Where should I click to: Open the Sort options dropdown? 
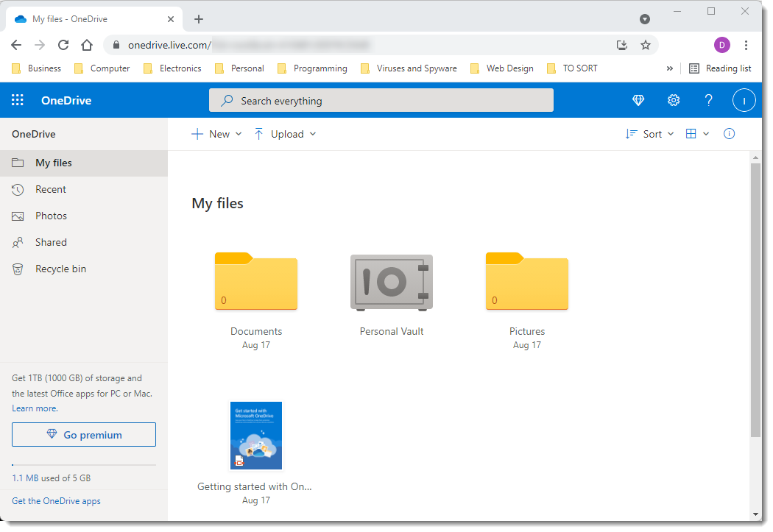tap(649, 133)
